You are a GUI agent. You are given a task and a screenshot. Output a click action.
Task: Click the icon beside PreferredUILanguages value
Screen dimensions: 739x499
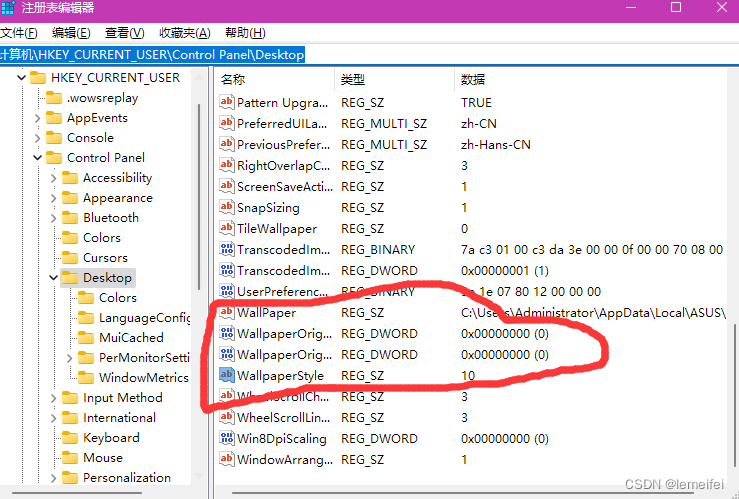click(227, 123)
